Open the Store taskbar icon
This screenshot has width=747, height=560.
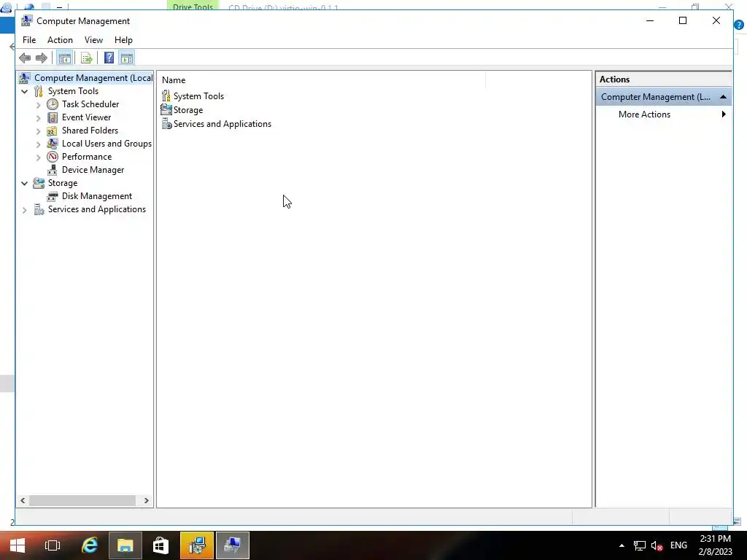[160, 545]
